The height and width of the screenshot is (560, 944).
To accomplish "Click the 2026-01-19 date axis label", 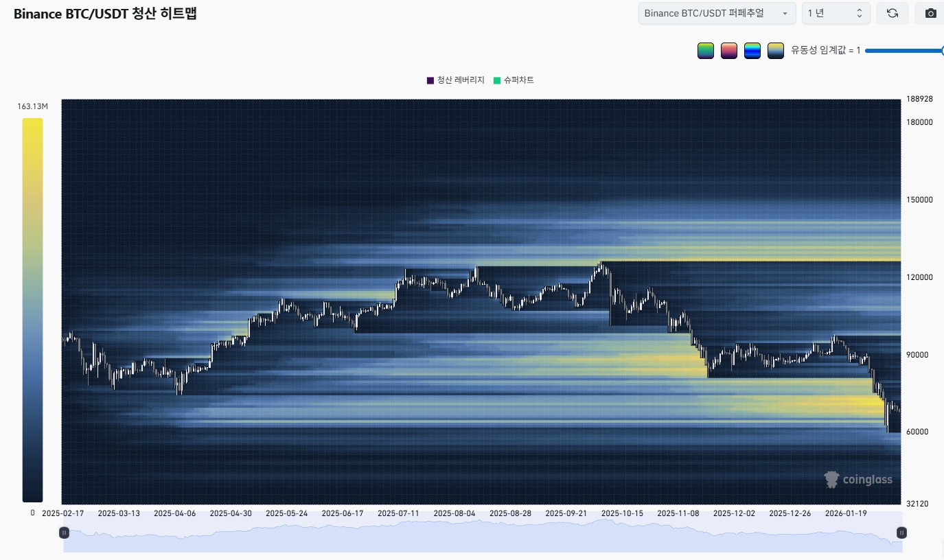I will [846, 513].
